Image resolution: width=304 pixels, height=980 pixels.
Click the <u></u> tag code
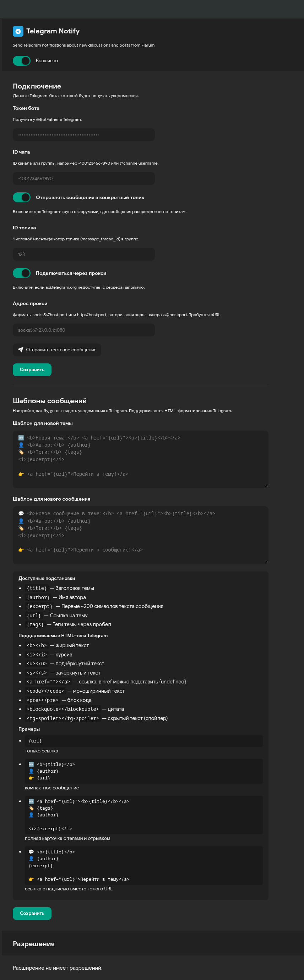37,664
